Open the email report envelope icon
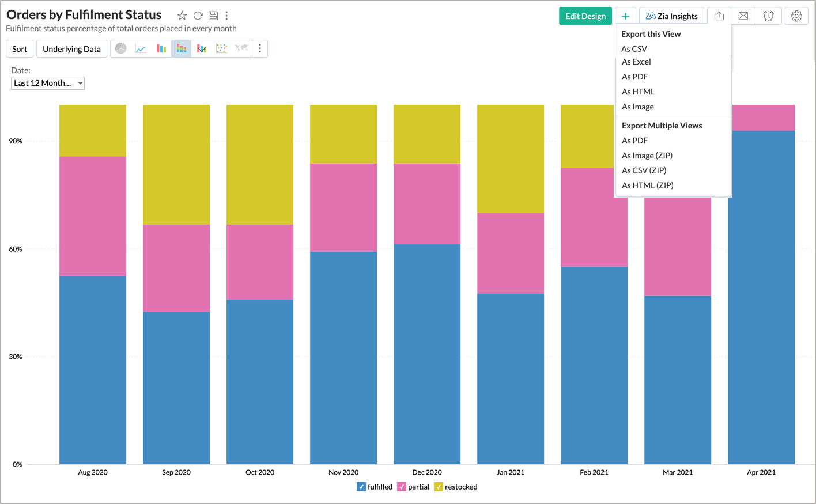This screenshot has height=504, width=816. click(743, 16)
